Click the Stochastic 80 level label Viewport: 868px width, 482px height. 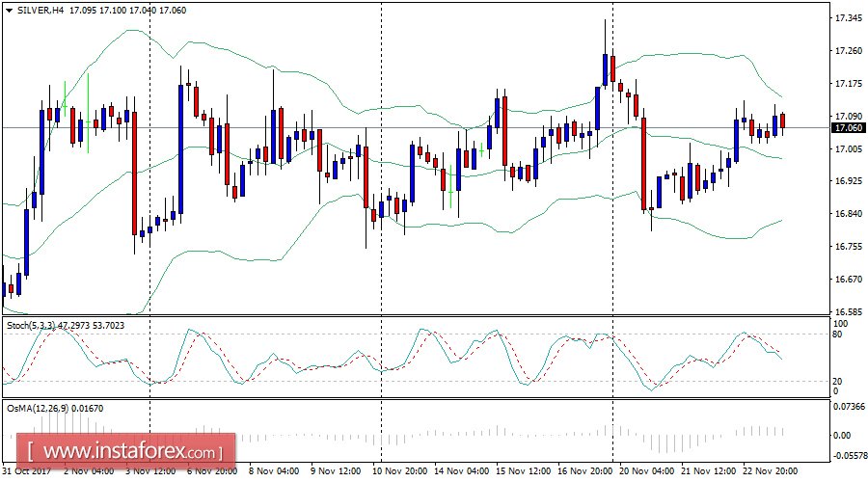click(837, 335)
